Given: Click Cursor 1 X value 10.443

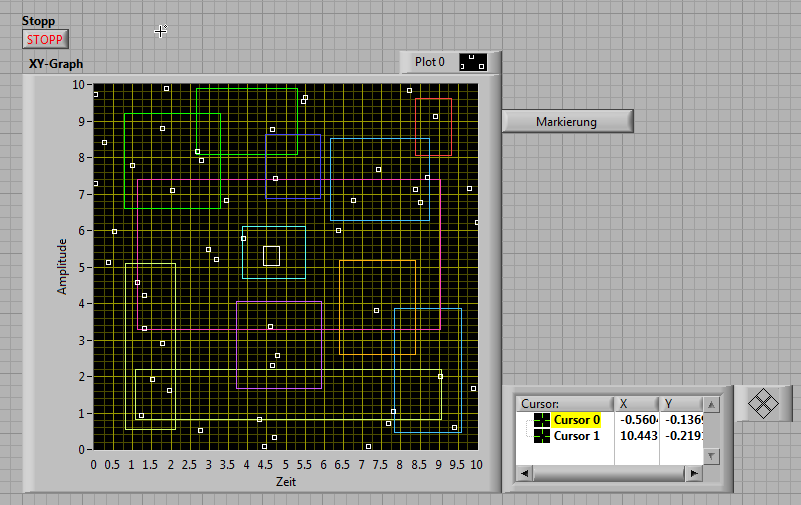Looking at the screenshot, I should [639, 436].
